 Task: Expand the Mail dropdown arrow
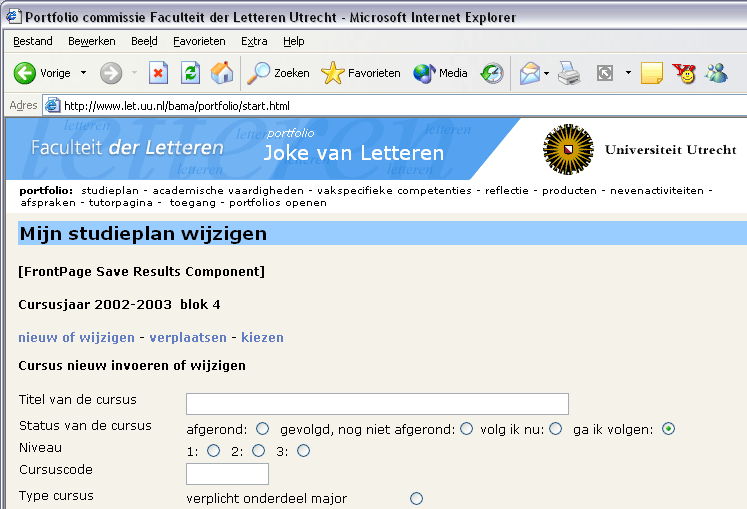[546, 73]
